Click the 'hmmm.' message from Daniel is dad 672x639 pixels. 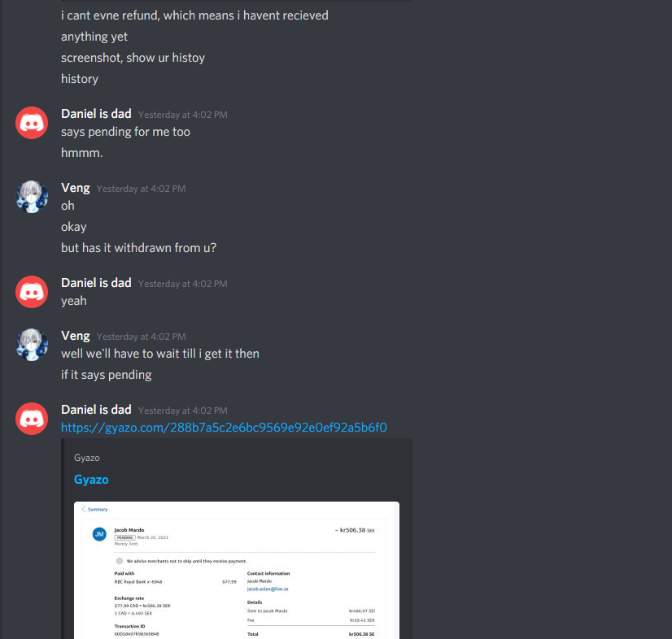click(x=82, y=153)
